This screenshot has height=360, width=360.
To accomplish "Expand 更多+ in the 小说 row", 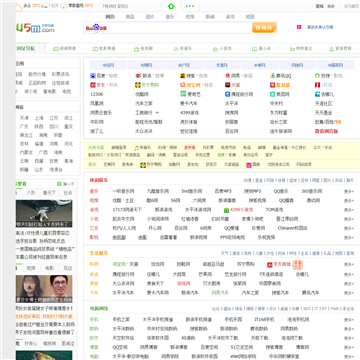I will point(349,219).
